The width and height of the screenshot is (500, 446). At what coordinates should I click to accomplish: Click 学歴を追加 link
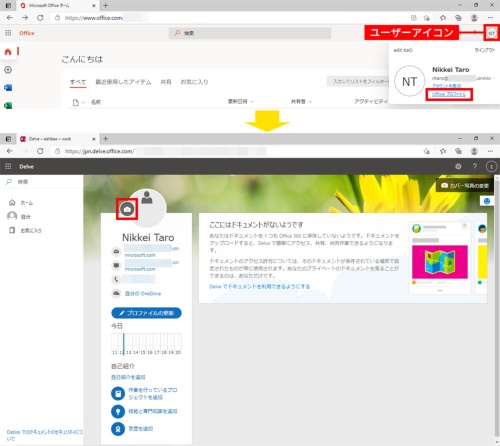click(141, 429)
